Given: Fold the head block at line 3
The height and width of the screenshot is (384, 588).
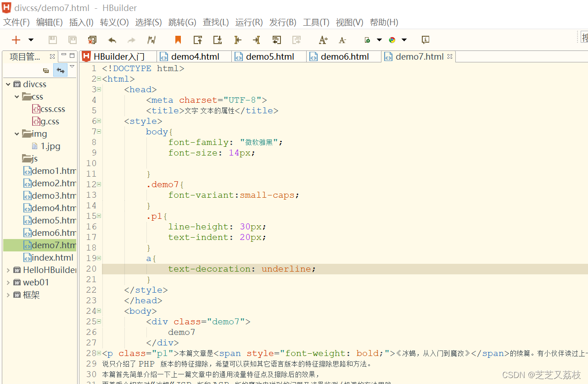Looking at the screenshot, I should pos(99,89).
